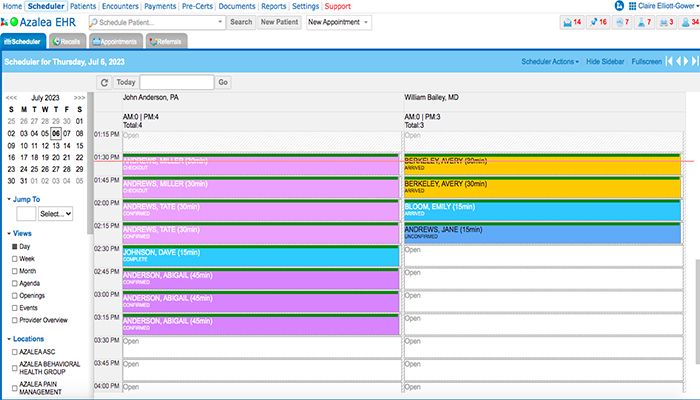Image resolution: width=700 pixels, height=400 pixels.
Task: Open the Scheduler Actions dropdown
Action: (x=549, y=62)
